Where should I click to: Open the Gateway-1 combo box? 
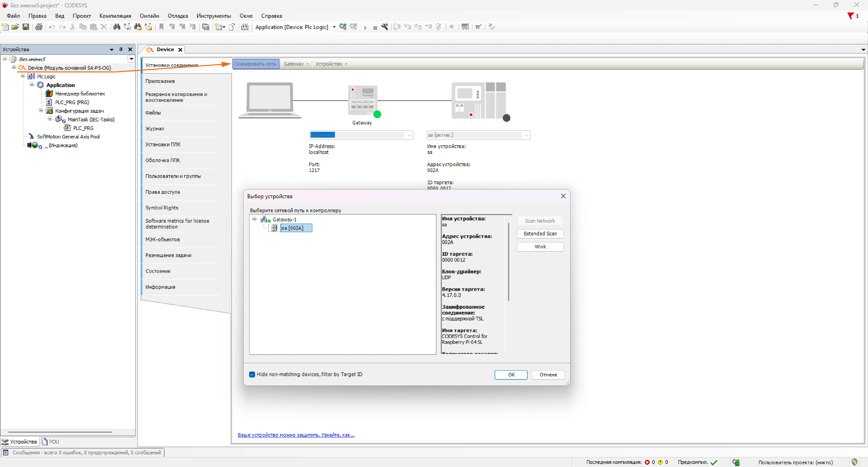361,135
